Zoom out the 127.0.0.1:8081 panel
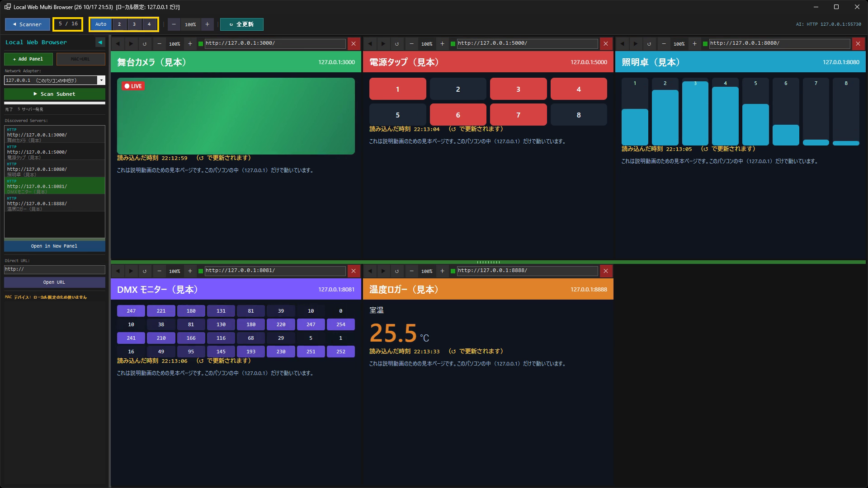868x488 pixels. tap(159, 271)
